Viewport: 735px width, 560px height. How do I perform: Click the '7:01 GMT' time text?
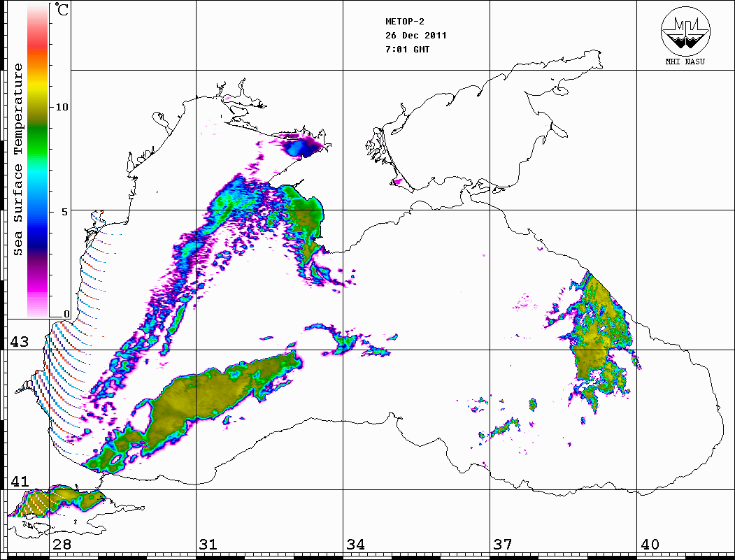click(x=407, y=50)
